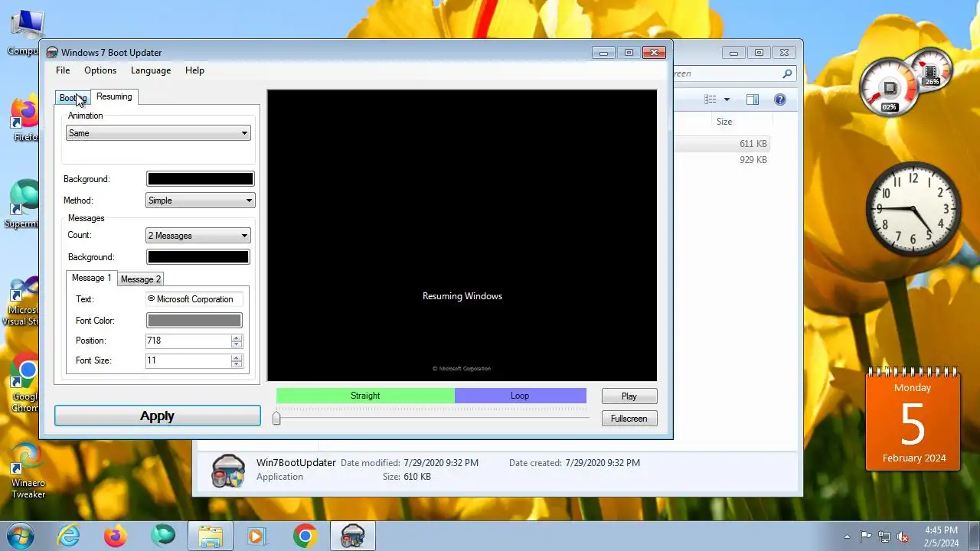
Task: Open Firefox from the taskbar
Action: coord(116,536)
